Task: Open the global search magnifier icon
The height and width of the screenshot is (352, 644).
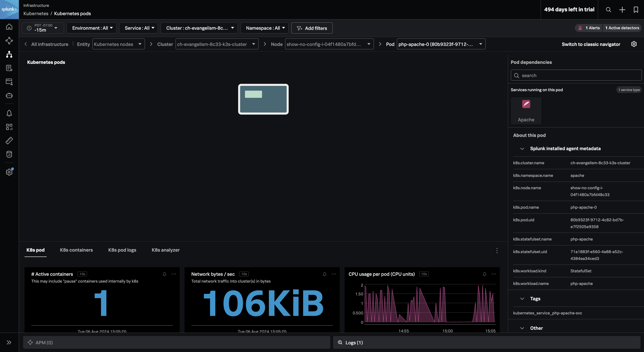Action: pos(608,10)
